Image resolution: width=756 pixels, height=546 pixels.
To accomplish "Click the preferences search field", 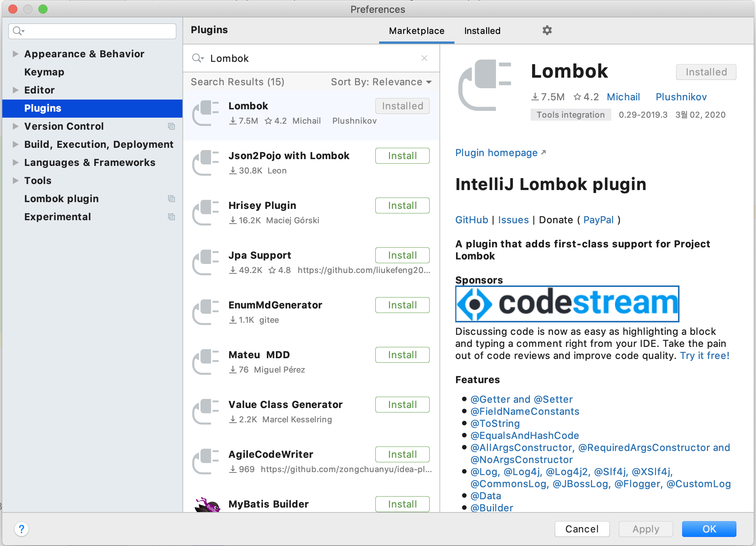I will coord(98,31).
